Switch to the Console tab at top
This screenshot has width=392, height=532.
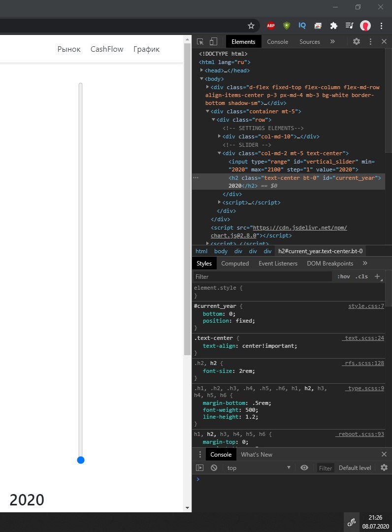pyautogui.click(x=277, y=41)
